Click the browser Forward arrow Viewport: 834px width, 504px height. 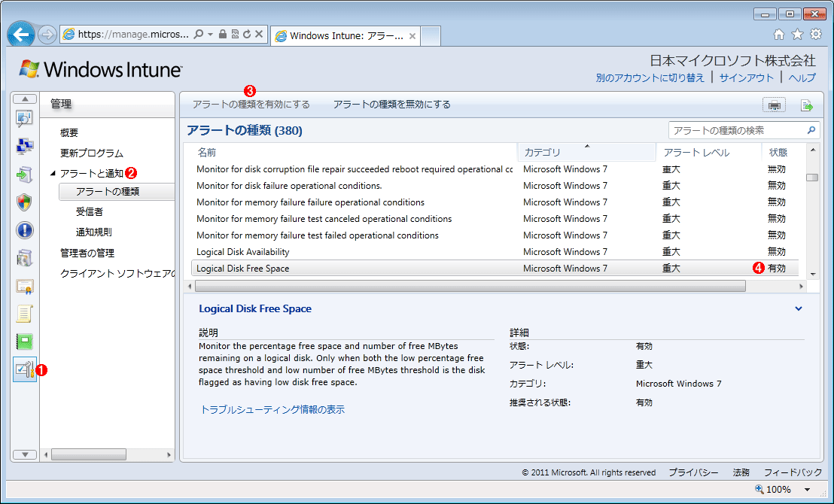47,35
